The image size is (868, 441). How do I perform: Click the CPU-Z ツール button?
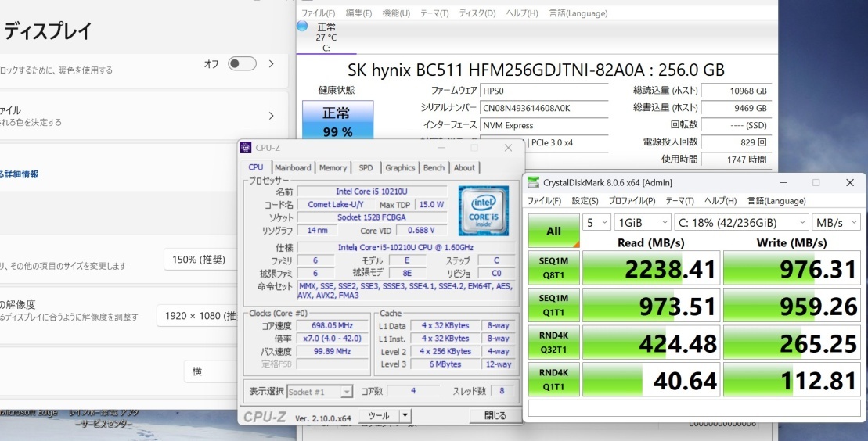(379, 415)
